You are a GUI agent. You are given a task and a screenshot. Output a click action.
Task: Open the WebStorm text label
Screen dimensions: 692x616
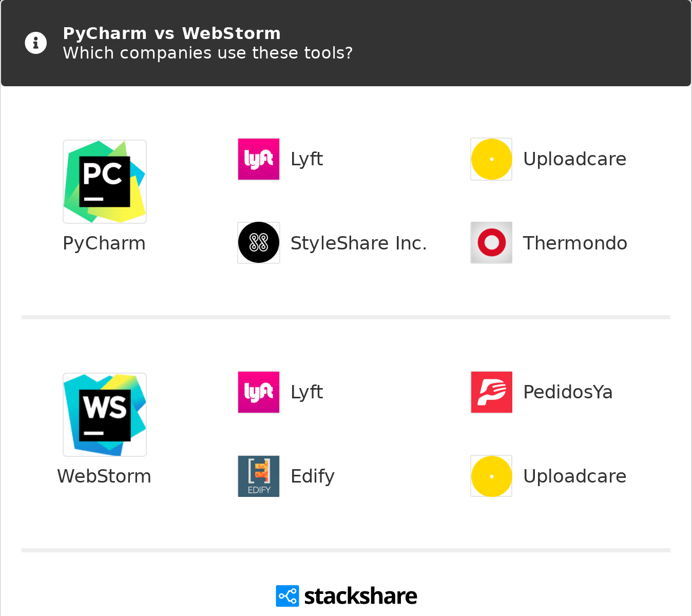(104, 476)
